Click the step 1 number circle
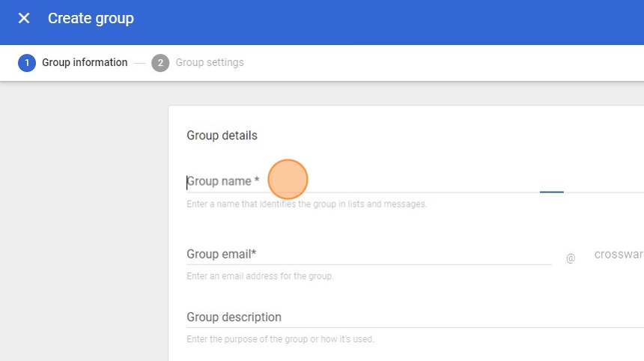The height and width of the screenshot is (361, 644). click(x=27, y=63)
